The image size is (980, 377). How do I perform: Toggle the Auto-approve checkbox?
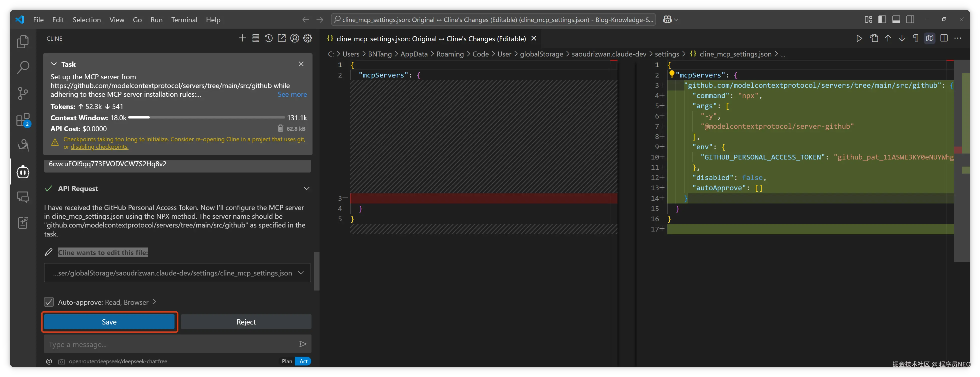click(49, 302)
